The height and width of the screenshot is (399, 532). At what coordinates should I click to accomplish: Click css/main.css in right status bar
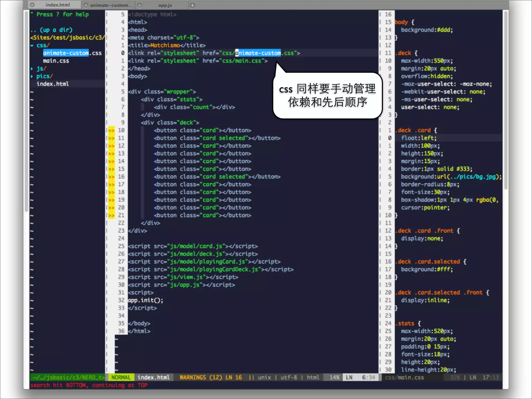pyautogui.click(x=404, y=377)
